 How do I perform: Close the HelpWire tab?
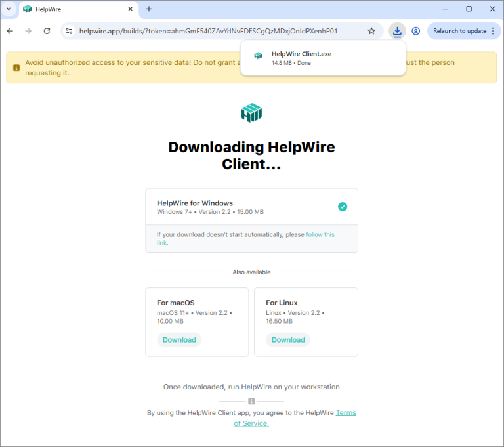(x=130, y=9)
